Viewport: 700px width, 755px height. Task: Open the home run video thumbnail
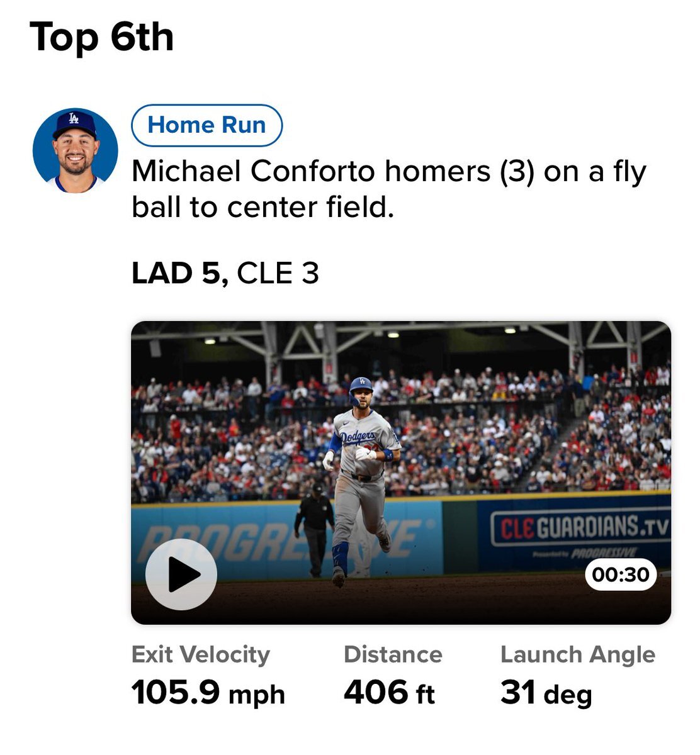401,473
